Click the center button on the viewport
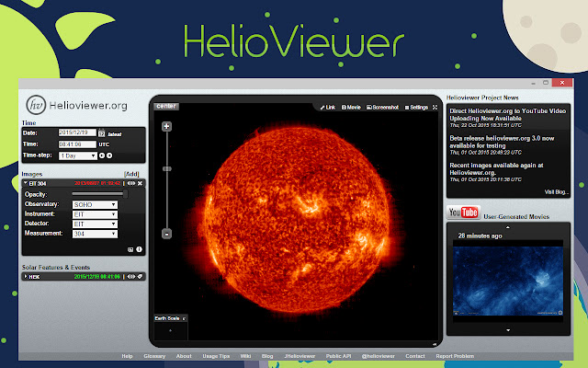The image size is (588, 368). [x=166, y=107]
